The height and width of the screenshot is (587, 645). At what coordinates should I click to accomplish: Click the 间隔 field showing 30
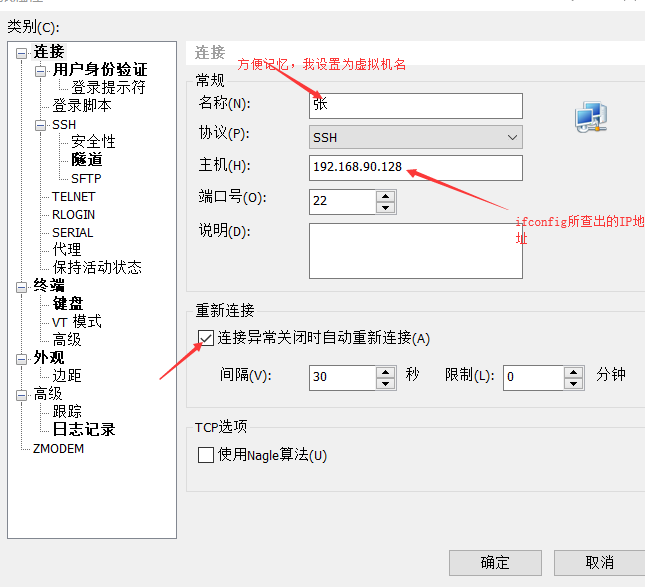coord(342,378)
